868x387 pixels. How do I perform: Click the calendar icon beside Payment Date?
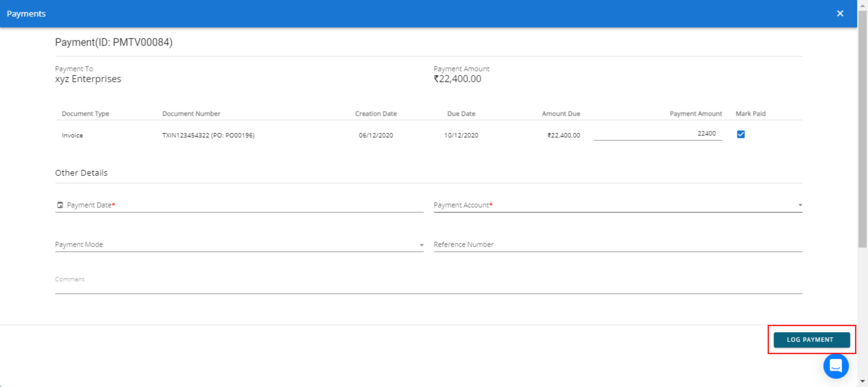coord(60,205)
